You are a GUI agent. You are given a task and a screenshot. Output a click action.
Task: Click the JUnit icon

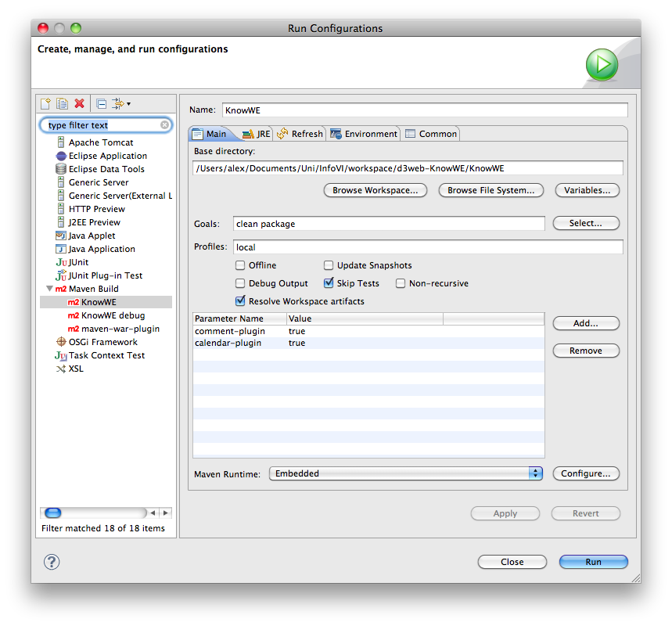click(61, 262)
